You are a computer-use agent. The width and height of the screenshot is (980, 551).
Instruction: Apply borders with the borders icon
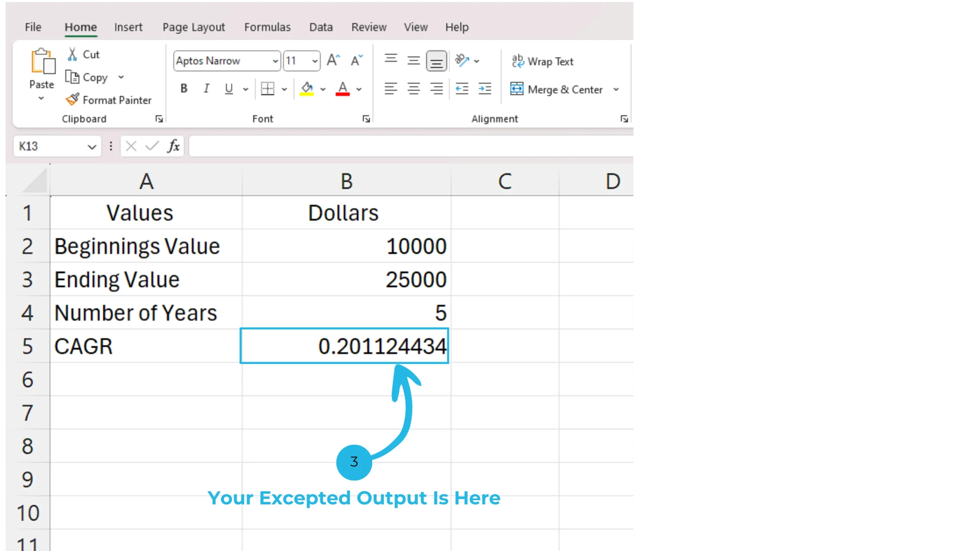268,89
